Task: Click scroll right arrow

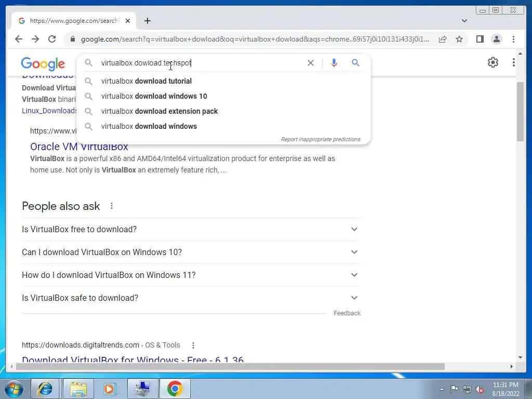Action: 512,366
